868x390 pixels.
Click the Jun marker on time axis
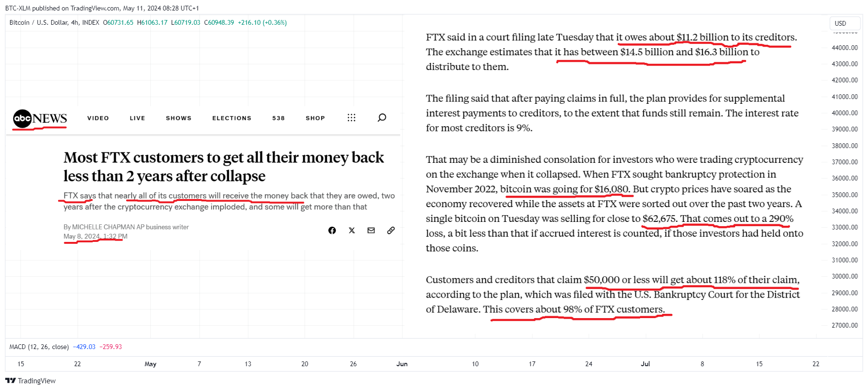coord(402,364)
